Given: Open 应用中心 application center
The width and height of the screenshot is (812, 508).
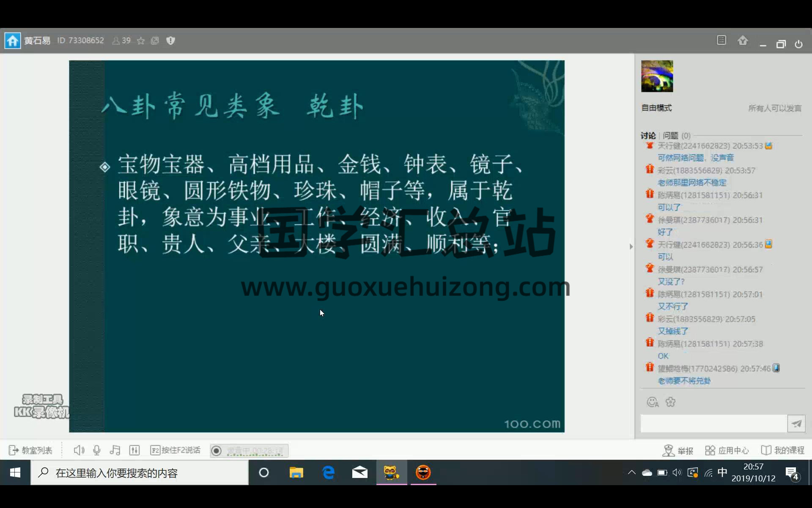Looking at the screenshot, I should pos(727,450).
